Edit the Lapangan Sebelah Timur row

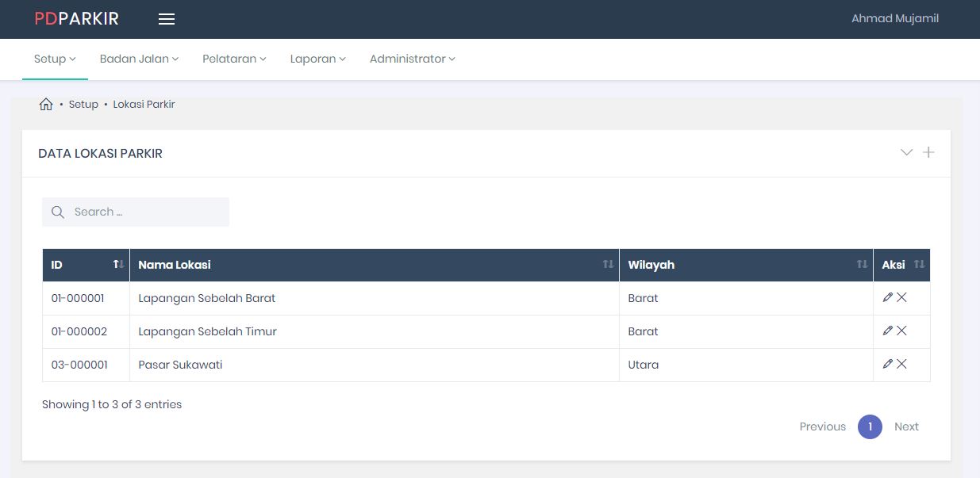(887, 331)
